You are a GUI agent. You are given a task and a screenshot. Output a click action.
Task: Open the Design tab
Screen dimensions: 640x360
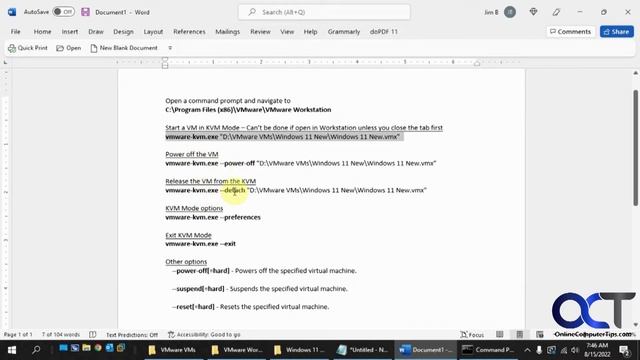pyautogui.click(x=123, y=31)
